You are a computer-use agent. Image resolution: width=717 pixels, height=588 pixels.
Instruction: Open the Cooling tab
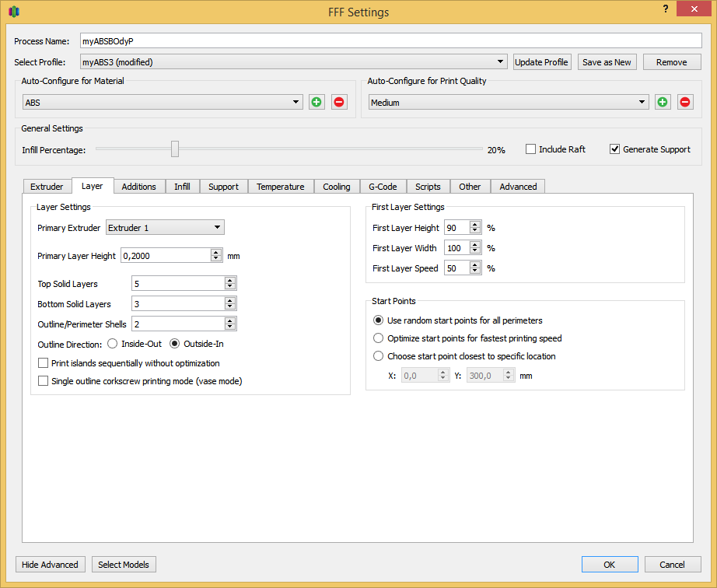point(337,187)
